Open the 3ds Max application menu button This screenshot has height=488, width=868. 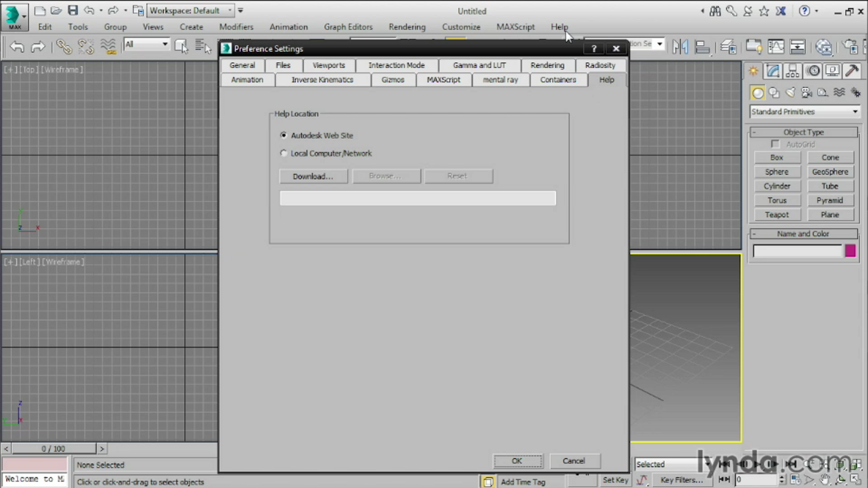pyautogui.click(x=14, y=17)
